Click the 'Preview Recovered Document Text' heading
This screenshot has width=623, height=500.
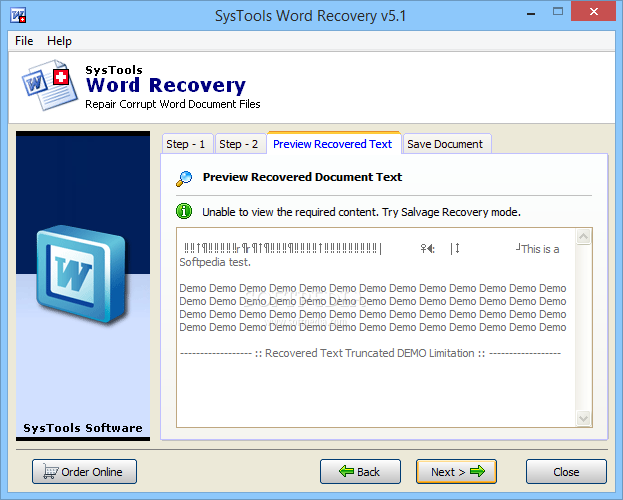click(302, 177)
